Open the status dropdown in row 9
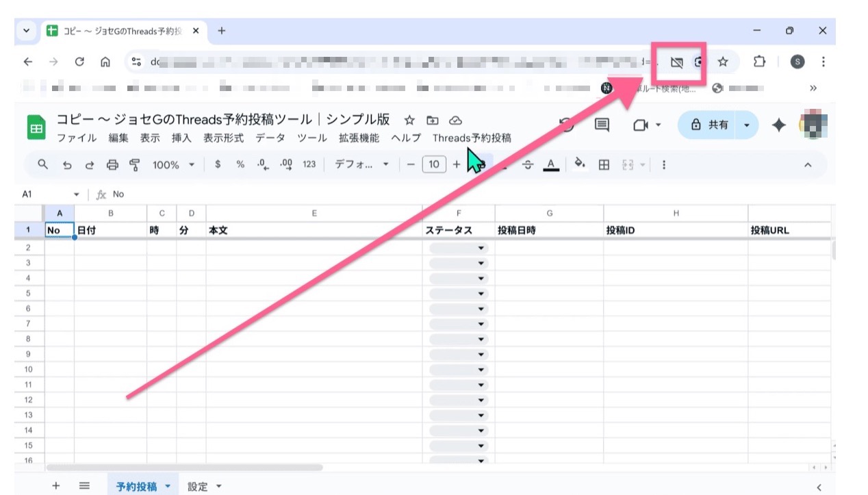This screenshot has width=868, height=495. click(481, 355)
